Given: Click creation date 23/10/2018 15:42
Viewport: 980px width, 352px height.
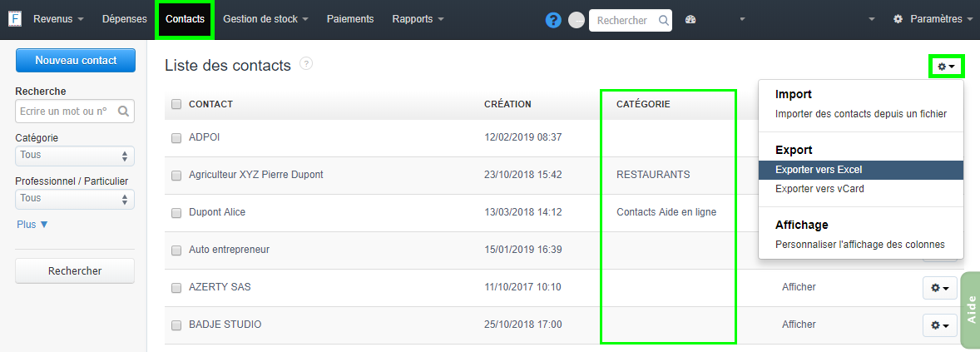Looking at the screenshot, I should [x=523, y=175].
